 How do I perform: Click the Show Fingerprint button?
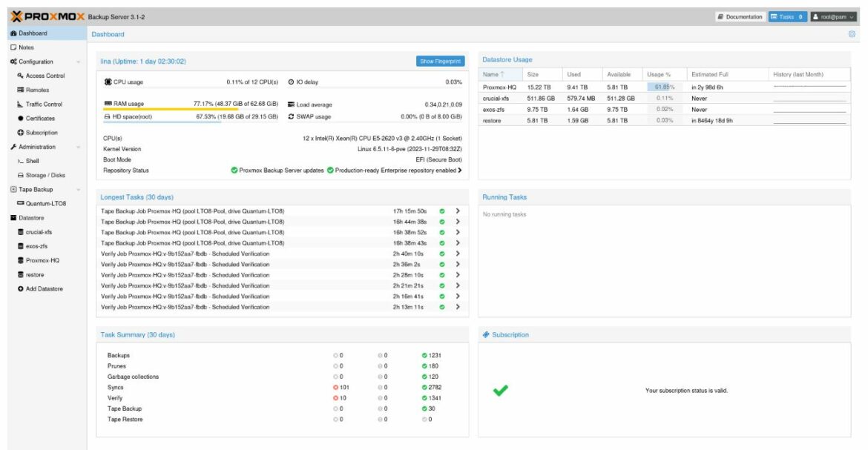440,62
